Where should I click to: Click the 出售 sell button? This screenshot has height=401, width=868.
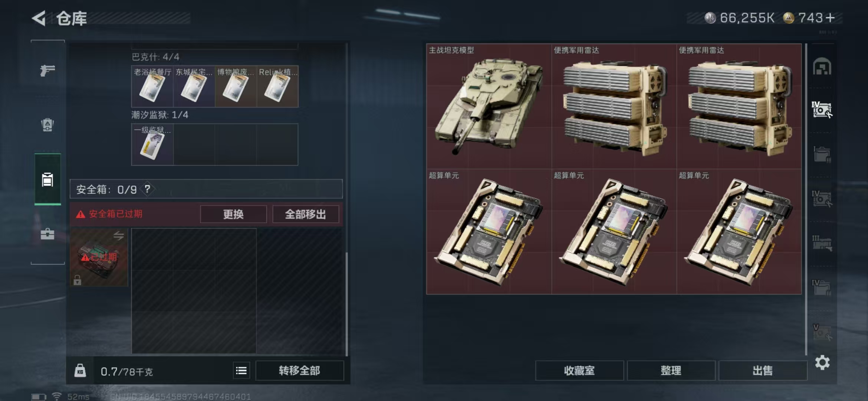click(763, 371)
